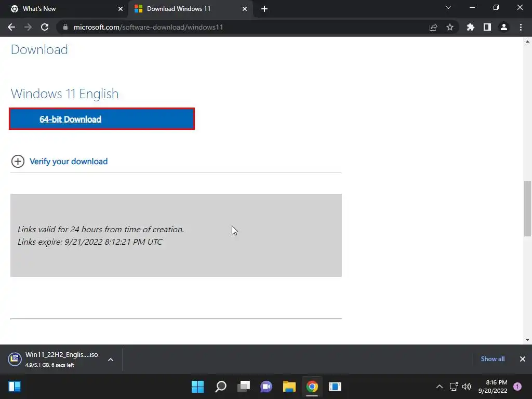This screenshot has height=399, width=532.
Task: Close the Download Windows 11 tab
Action: pyautogui.click(x=245, y=9)
